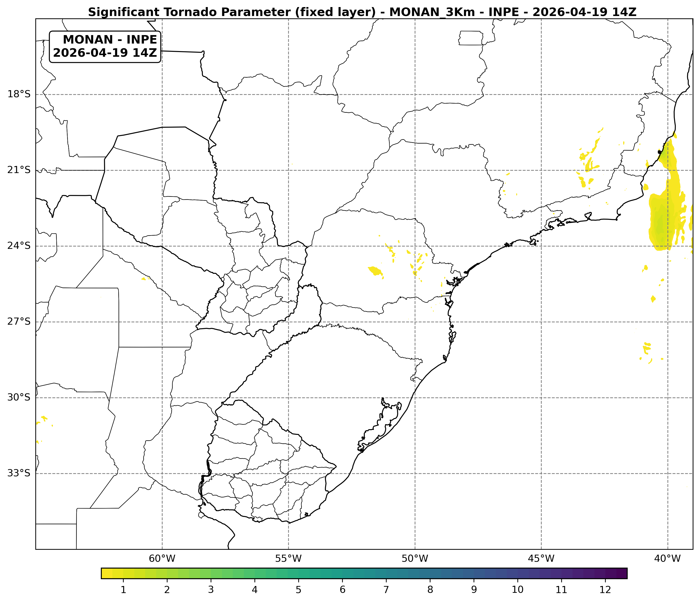
Task: Click the 55°W longitude axis label
Action: click(288, 559)
